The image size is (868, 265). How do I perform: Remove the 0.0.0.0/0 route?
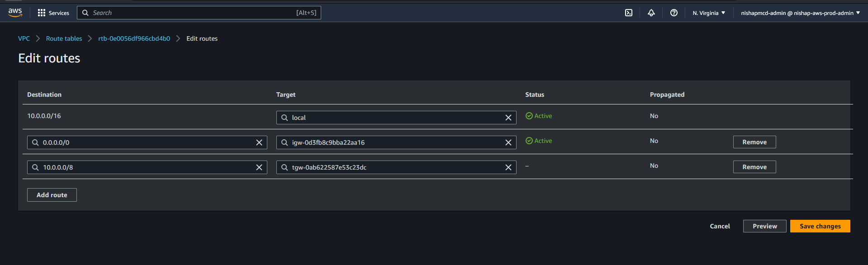click(x=754, y=142)
